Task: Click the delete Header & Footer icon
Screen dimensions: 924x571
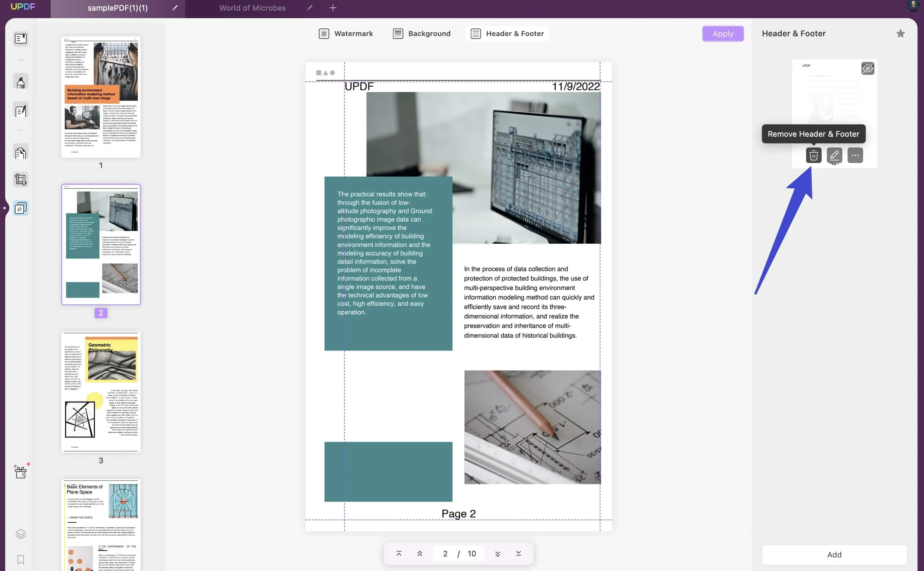Action: [814, 155]
